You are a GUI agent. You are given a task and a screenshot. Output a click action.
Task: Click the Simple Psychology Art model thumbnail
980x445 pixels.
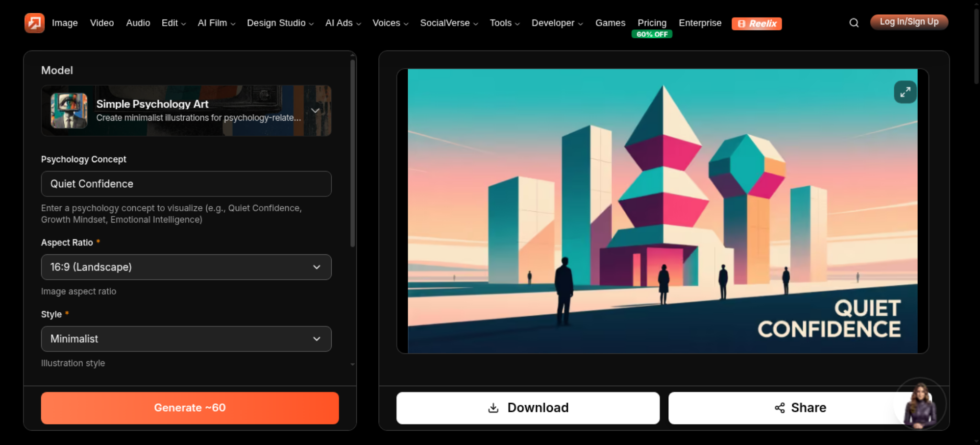[69, 111]
